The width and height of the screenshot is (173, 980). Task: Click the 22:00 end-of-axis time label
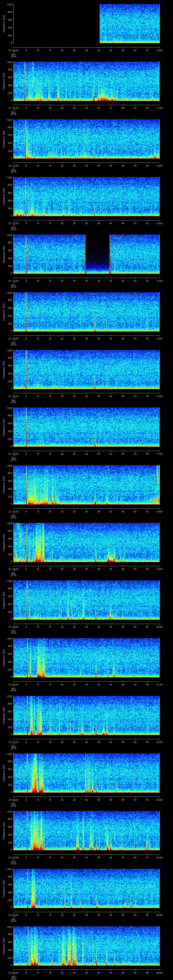coord(160,742)
